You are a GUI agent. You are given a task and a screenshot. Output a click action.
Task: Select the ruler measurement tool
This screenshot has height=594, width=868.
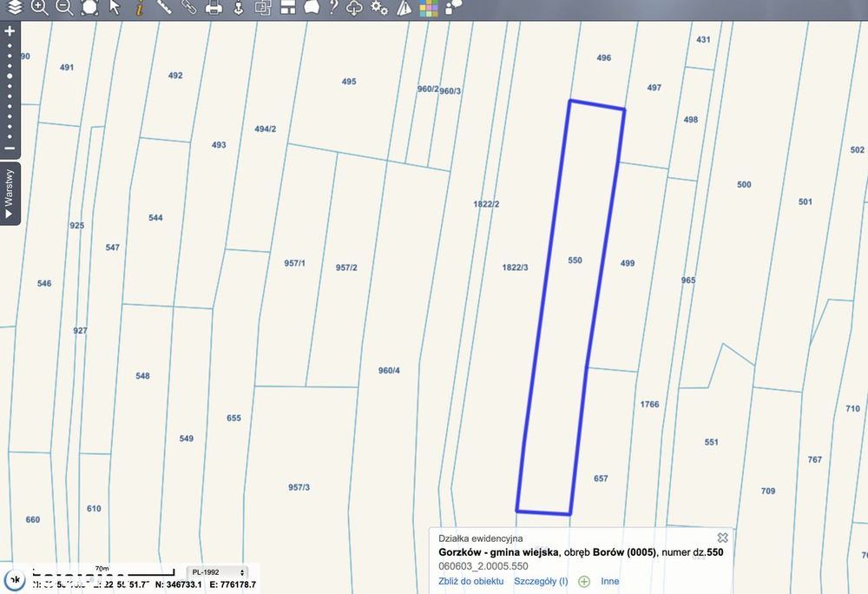click(x=164, y=7)
